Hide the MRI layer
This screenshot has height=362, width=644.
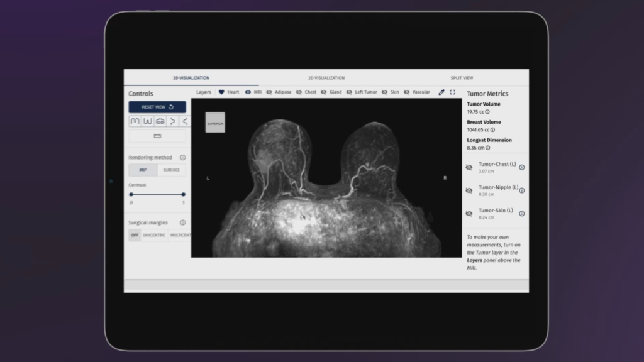click(248, 92)
